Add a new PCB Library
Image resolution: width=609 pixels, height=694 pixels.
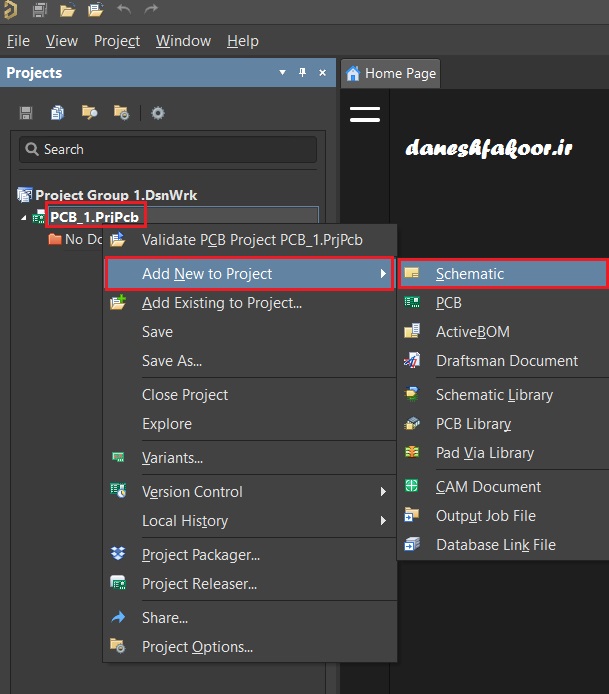pyautogui.click(x=504, y=424)
